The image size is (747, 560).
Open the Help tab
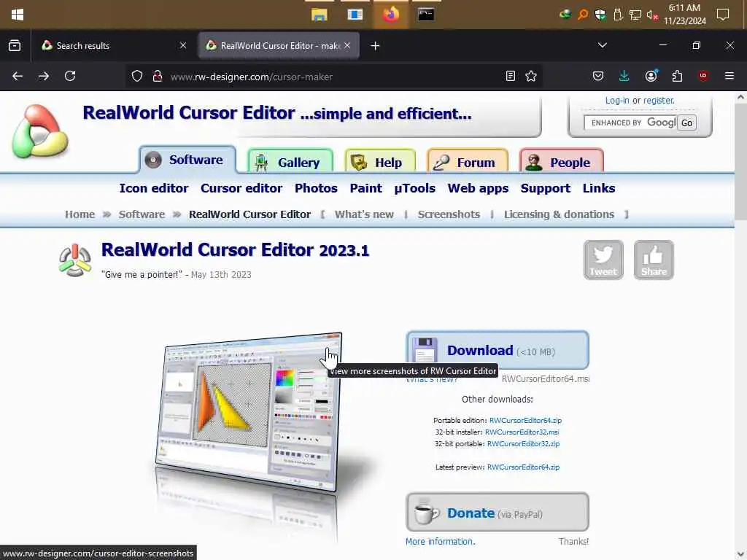(379, 163)
